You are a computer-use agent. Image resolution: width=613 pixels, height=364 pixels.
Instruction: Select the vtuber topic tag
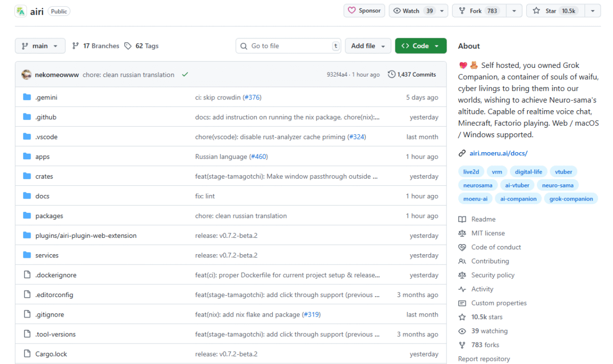[564, 172]
